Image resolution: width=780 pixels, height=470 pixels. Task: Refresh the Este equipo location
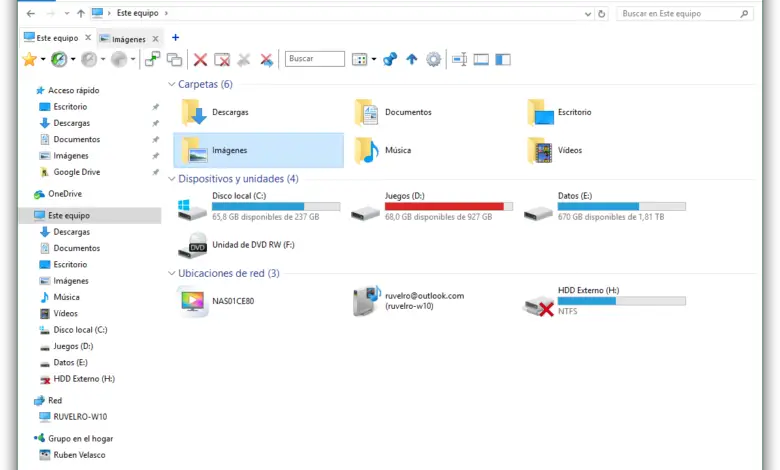click(601, 14)
